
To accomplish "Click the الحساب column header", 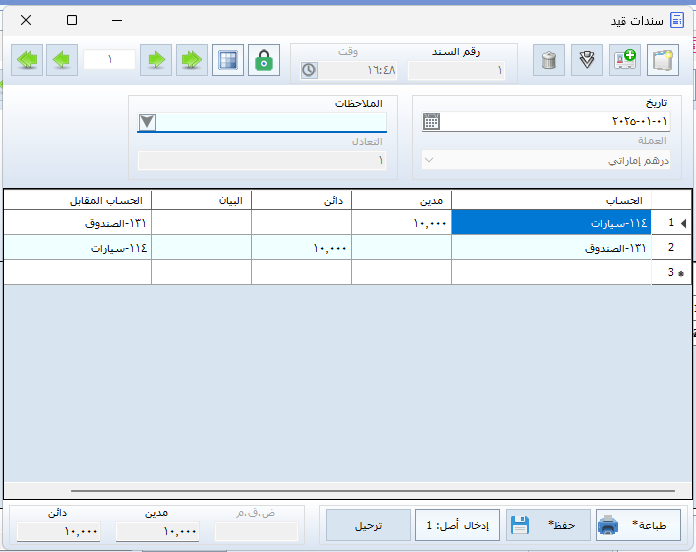I will pos(551,200).
